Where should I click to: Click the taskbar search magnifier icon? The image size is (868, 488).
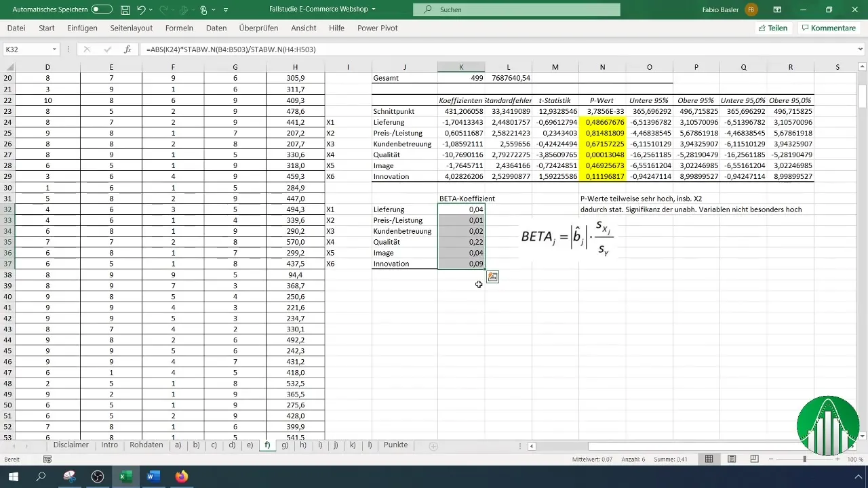click(x=41, y=477)
